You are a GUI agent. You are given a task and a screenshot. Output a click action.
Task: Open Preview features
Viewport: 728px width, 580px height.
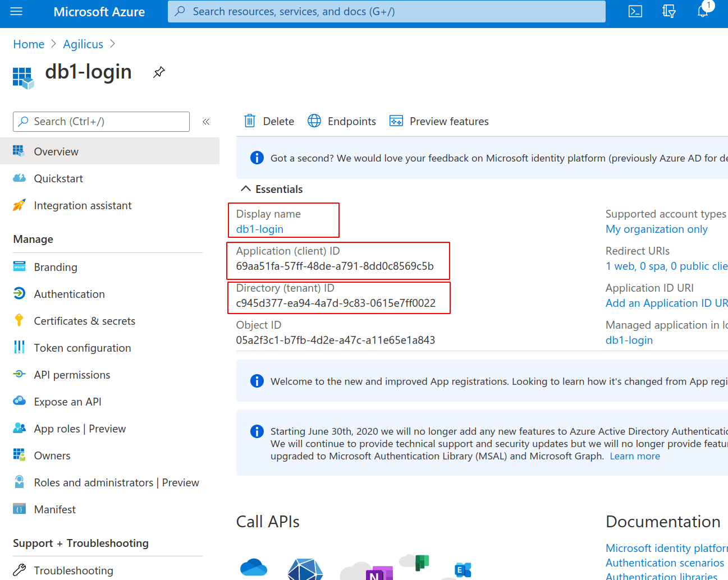point(439,121)
